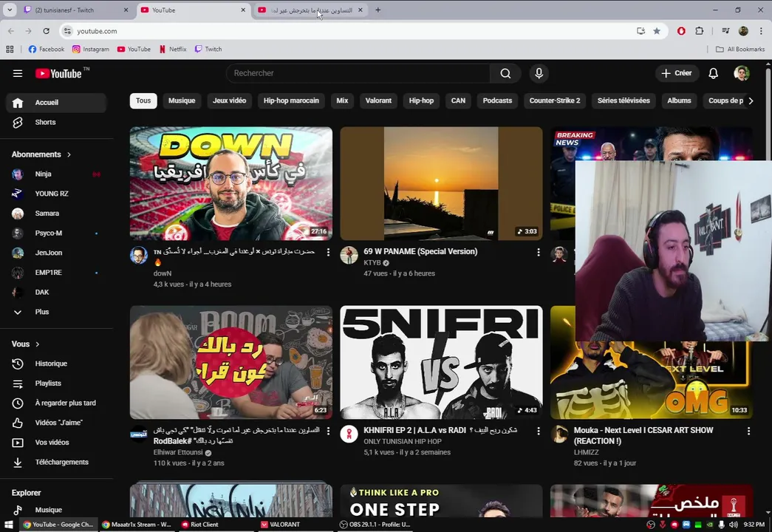This screenshot has height=532, width=772.
Task: Select the Valorant filter chip
Action: [378, 100]
